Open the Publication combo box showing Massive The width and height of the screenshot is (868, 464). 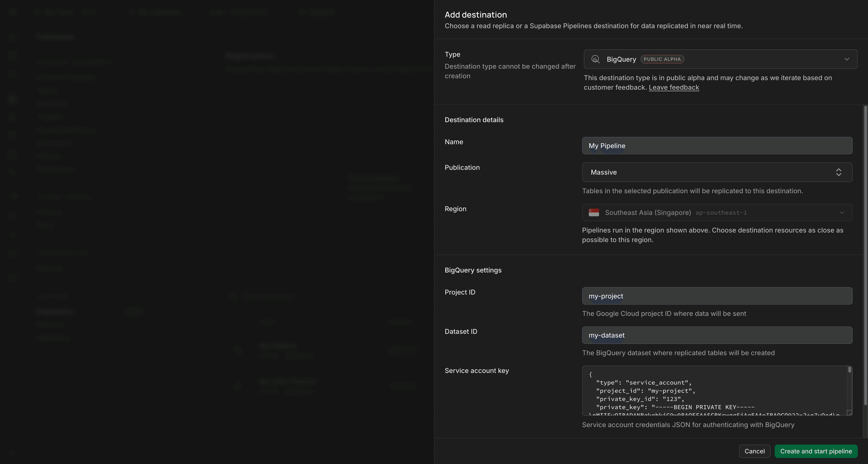click(717, 172)
